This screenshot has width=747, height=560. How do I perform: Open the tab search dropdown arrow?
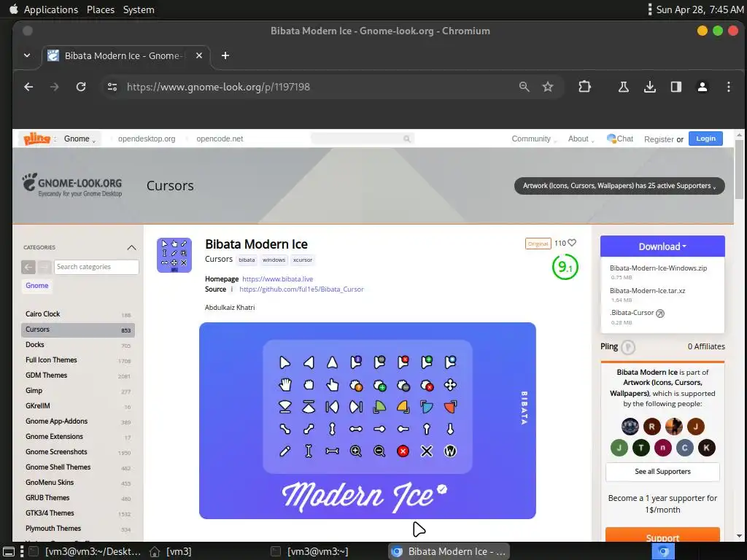tap(27, 55)
